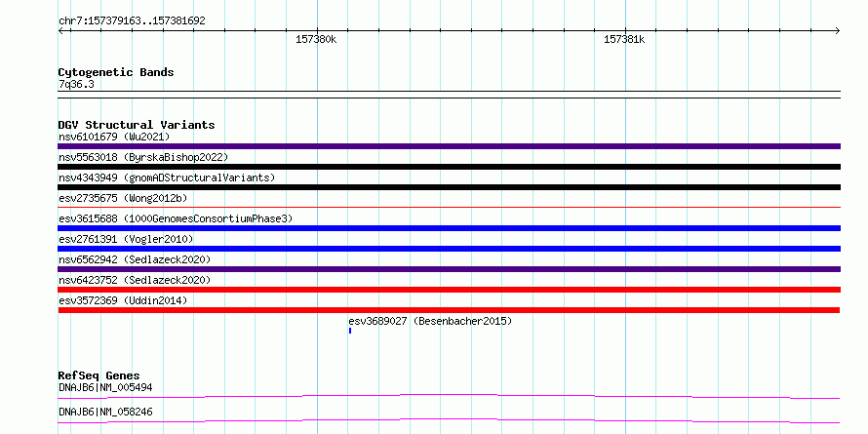Screen dimensions: 868x434
Task: Click the left arrow of the ruler
Action: [61, 31]
